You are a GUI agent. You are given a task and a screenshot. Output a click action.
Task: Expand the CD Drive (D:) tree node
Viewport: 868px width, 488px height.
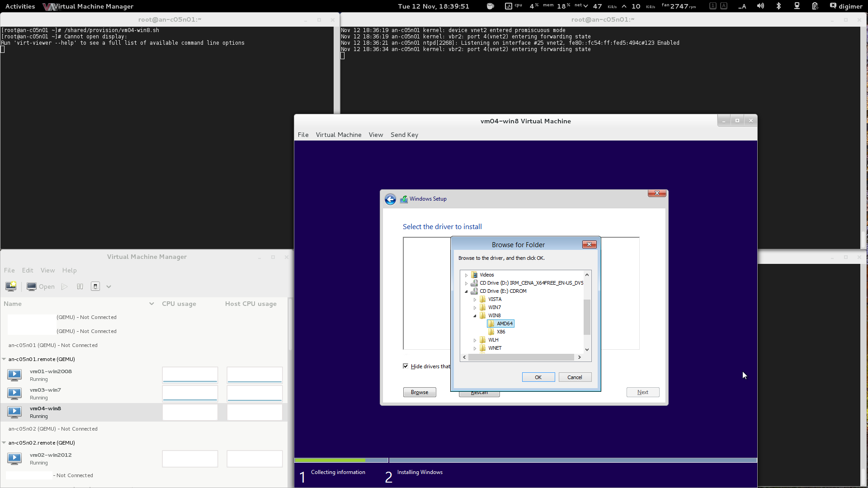pos(466,283)
